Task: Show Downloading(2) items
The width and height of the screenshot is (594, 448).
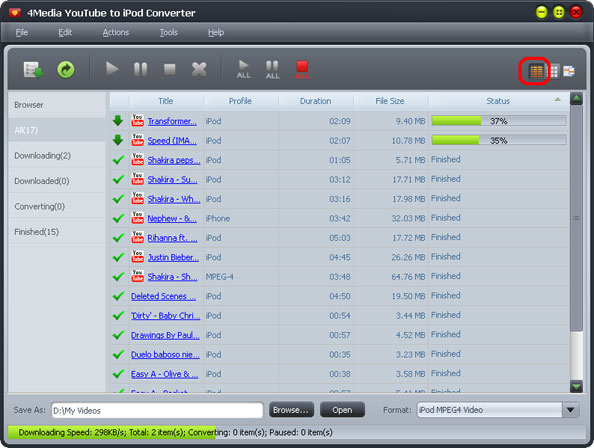Action: tap(57, 155)
